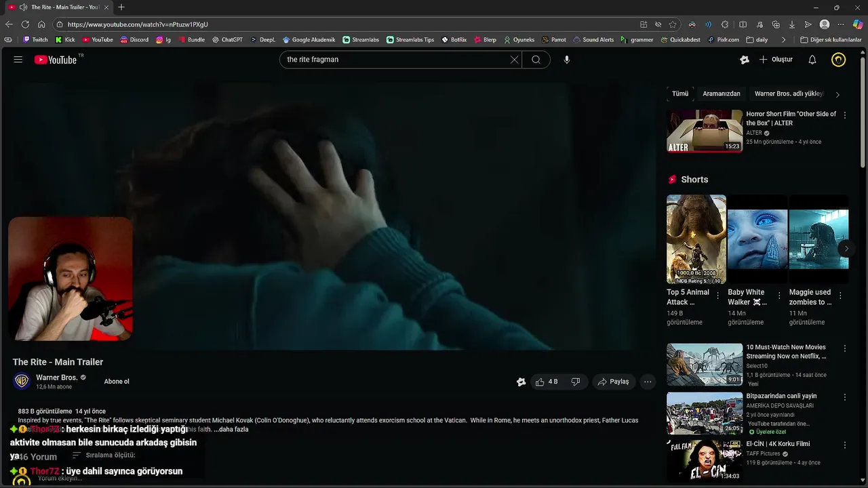Screen dimensions: 868x488
Task: Open the Downloads toolbar icon
Action: [792, 24]
